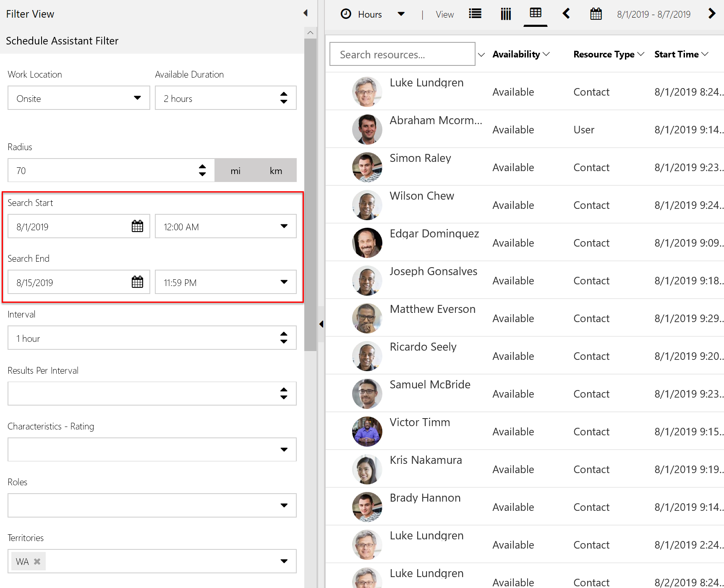Click the View label in toolbar
This screenshot has width=724, height=588.
[x=445, y=14]
